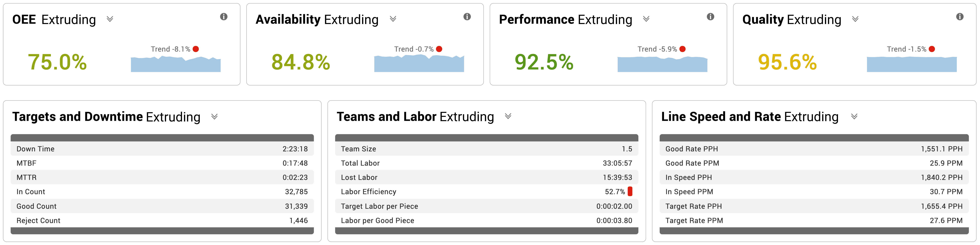Click the red Quality trend indicator dot

(x=932, y=49)
